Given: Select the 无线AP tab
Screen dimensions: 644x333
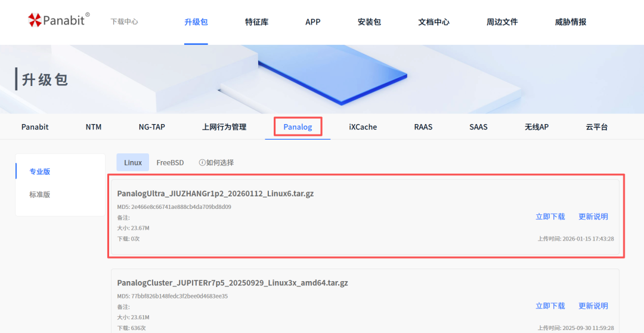Looking at the screenshot, I should coord(537,127).
